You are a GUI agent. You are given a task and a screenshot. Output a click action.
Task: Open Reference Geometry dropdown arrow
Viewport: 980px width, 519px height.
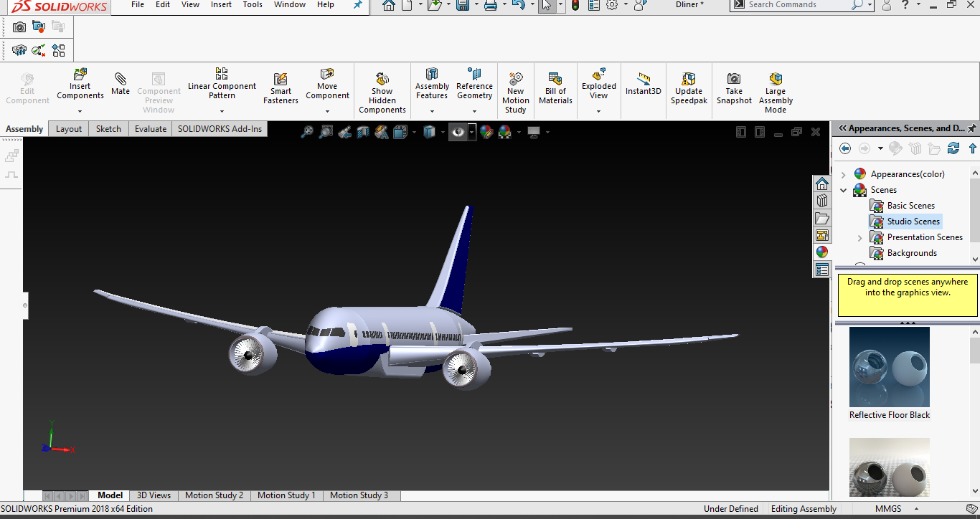[474, 111]
